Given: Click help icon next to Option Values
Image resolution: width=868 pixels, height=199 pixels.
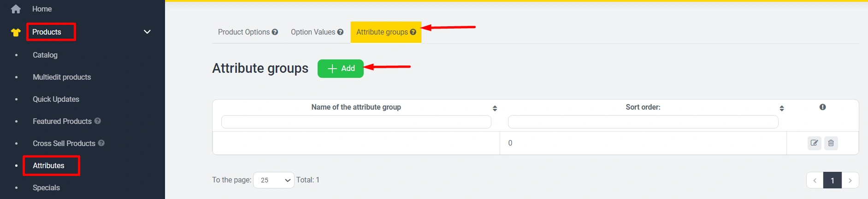Looking at the screenshot, I should [x=340, y=32].
